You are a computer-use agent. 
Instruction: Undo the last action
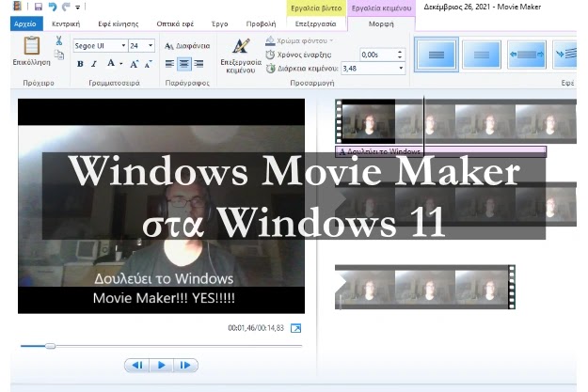point(52,7)
